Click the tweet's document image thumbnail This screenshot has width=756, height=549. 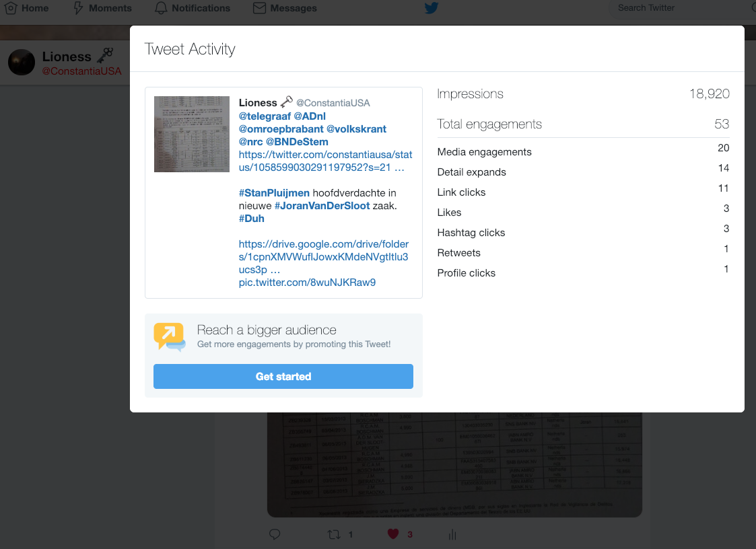192,134
